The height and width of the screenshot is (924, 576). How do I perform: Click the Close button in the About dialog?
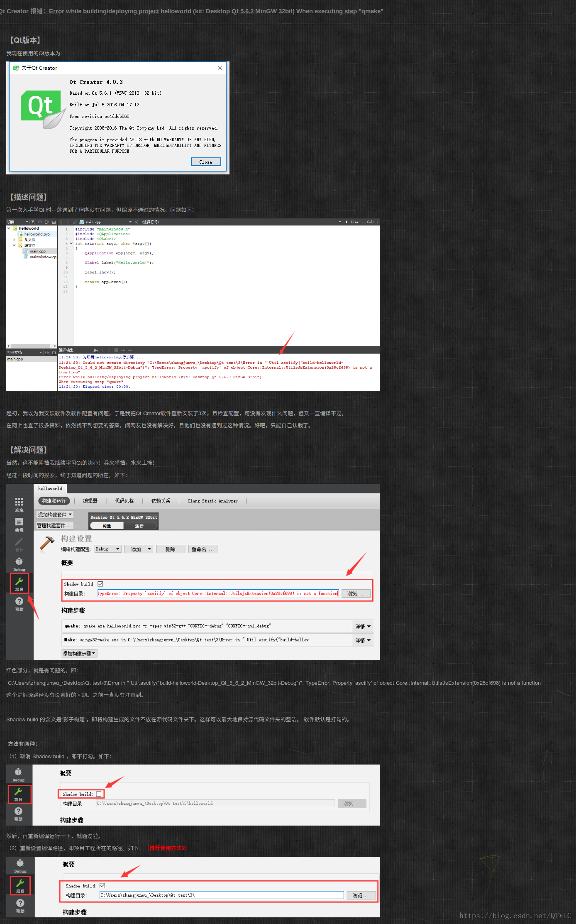tap(206, 162)
